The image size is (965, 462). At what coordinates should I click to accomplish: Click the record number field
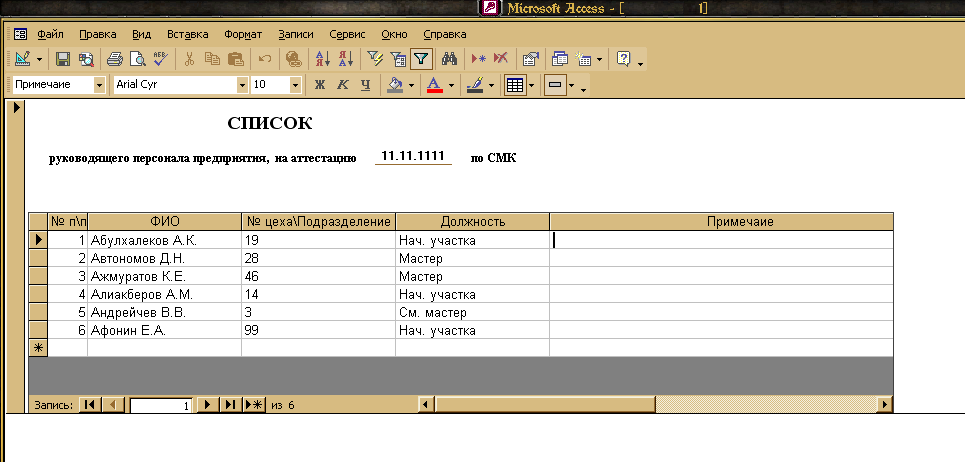(161, 405)
